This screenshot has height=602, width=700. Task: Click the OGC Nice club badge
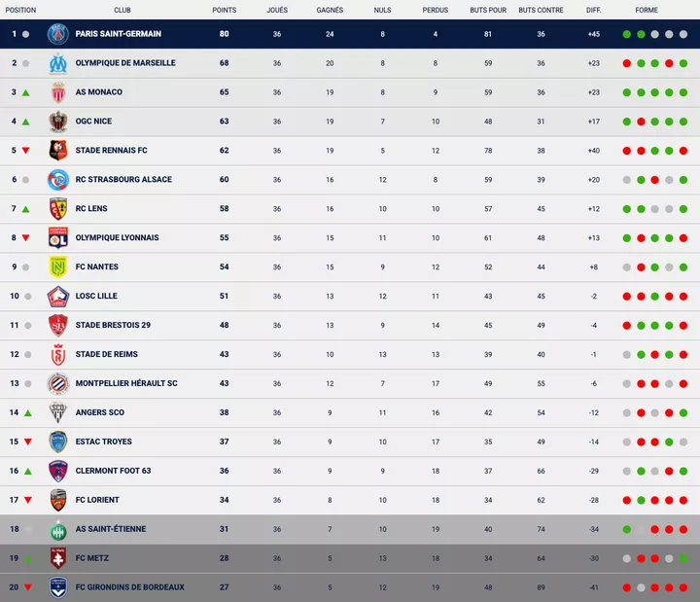(x=58, y=122)
